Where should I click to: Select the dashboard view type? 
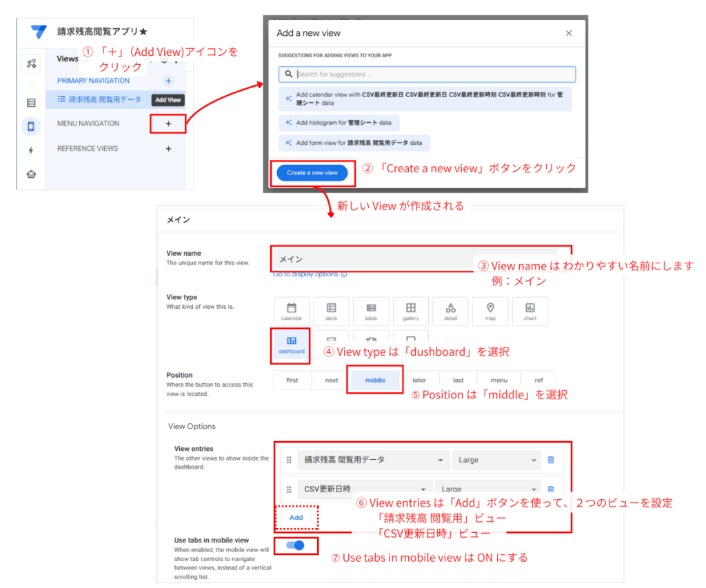tap(290, 346)
